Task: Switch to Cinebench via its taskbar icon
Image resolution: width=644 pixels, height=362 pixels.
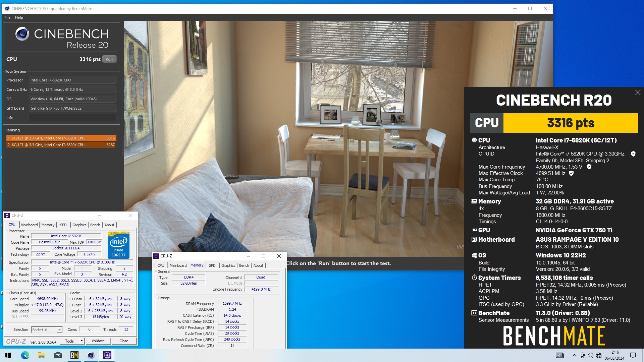Action: [91, 355]
